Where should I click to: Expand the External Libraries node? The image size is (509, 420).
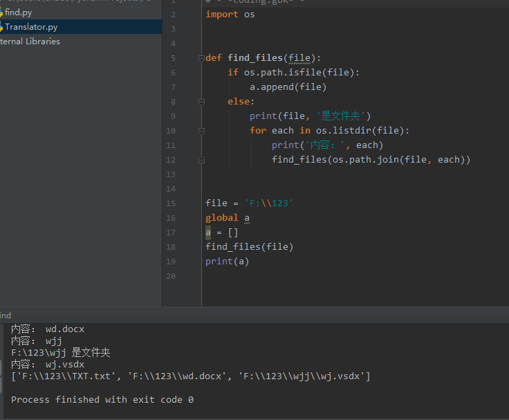[x=30, y=42]
